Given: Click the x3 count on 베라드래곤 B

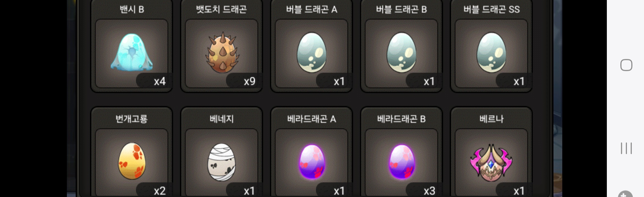Looking at the screenshot, I should point(429,191).
